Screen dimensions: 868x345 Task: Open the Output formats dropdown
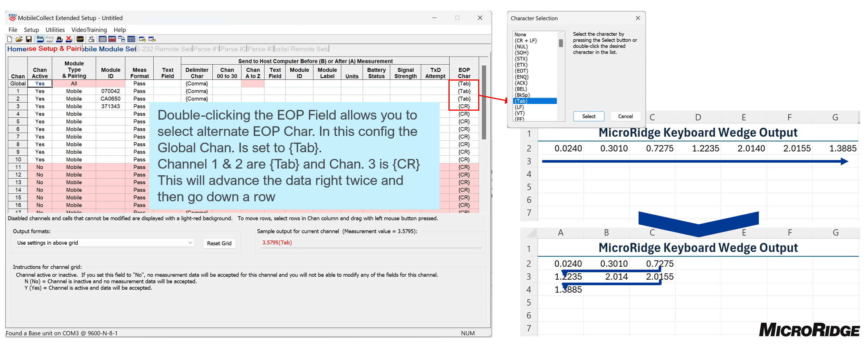point(105,243)
